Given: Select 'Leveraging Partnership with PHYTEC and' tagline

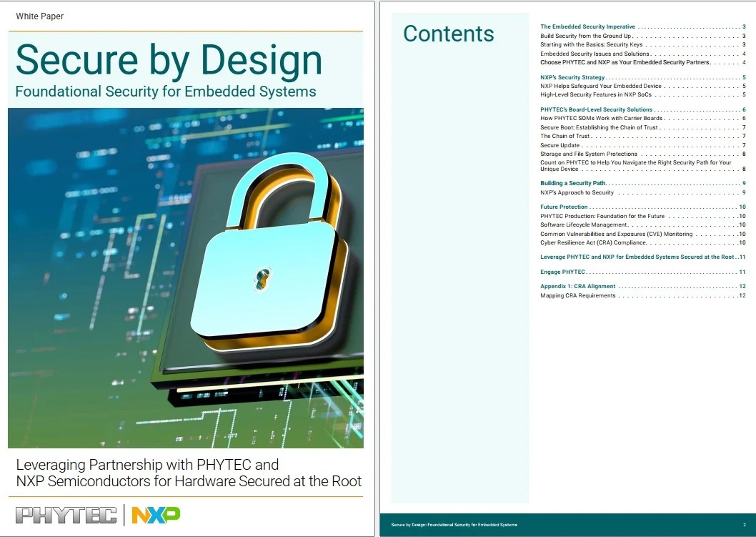Looking at the screenshot, I should pyautogui.click(x=147, y=465).
